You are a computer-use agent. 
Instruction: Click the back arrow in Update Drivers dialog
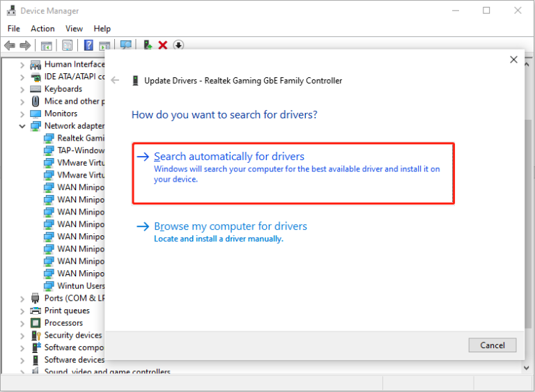pos(115,81)
